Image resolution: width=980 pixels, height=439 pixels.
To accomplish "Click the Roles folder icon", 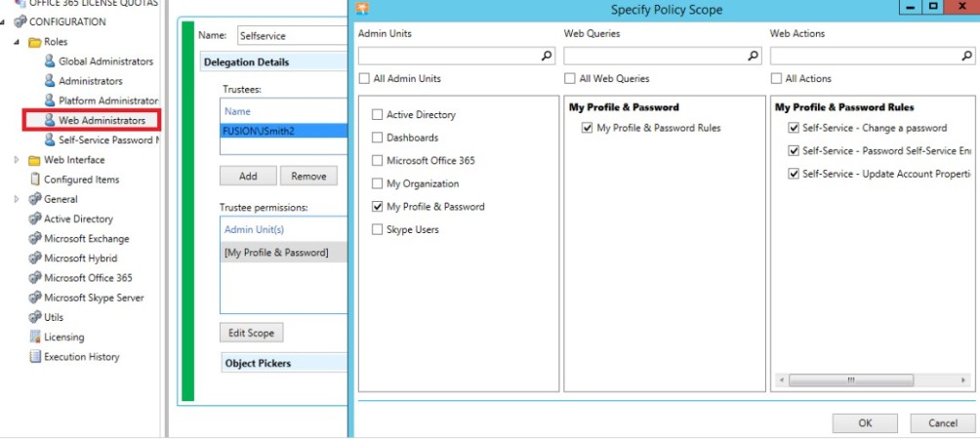I will [x=35, y=42].
